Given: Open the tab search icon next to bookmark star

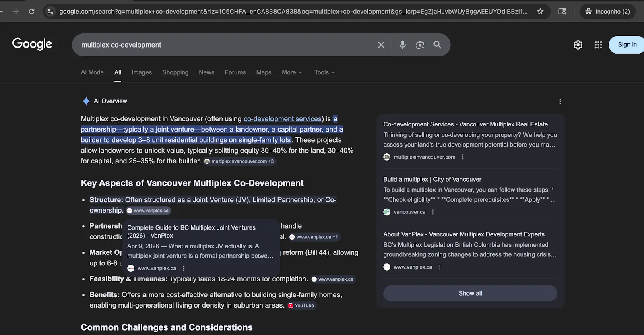Looking at the screenshot, I should [562, 11].
